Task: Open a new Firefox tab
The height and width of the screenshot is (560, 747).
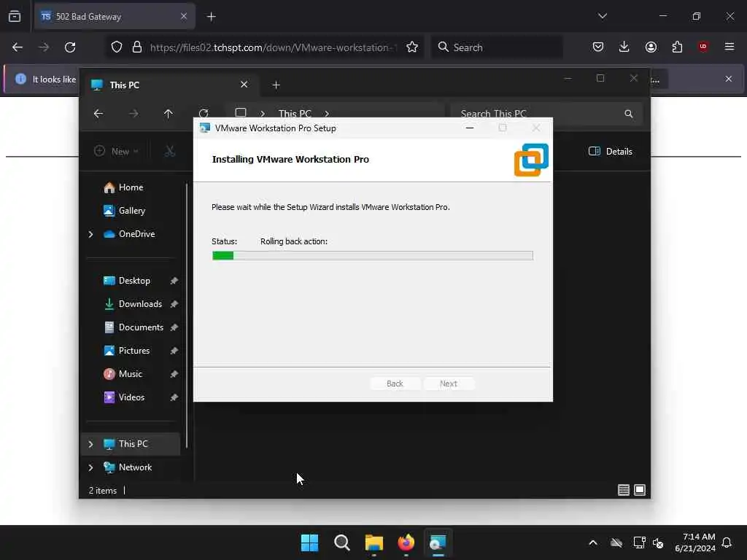Action: (212, 17)
